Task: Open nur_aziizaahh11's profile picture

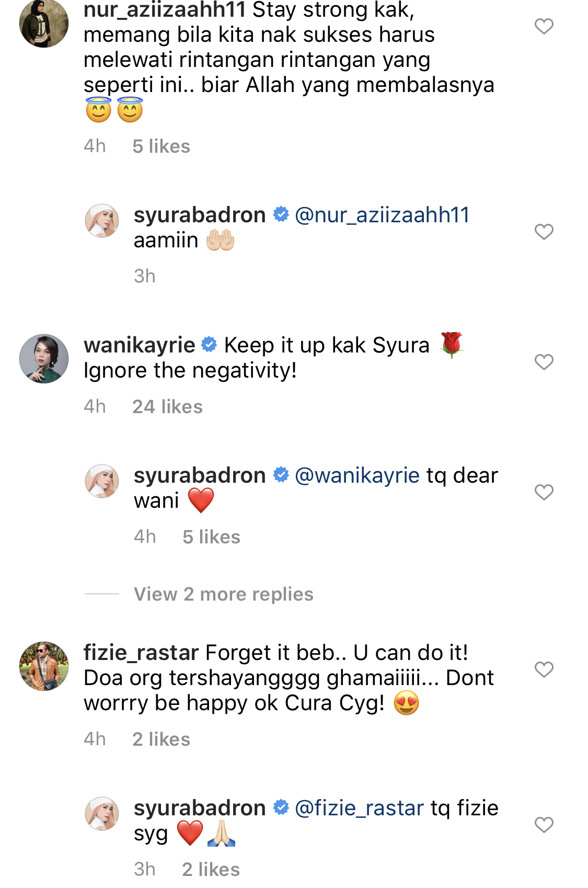Action: pyautogui.click(x=44, y=24)
